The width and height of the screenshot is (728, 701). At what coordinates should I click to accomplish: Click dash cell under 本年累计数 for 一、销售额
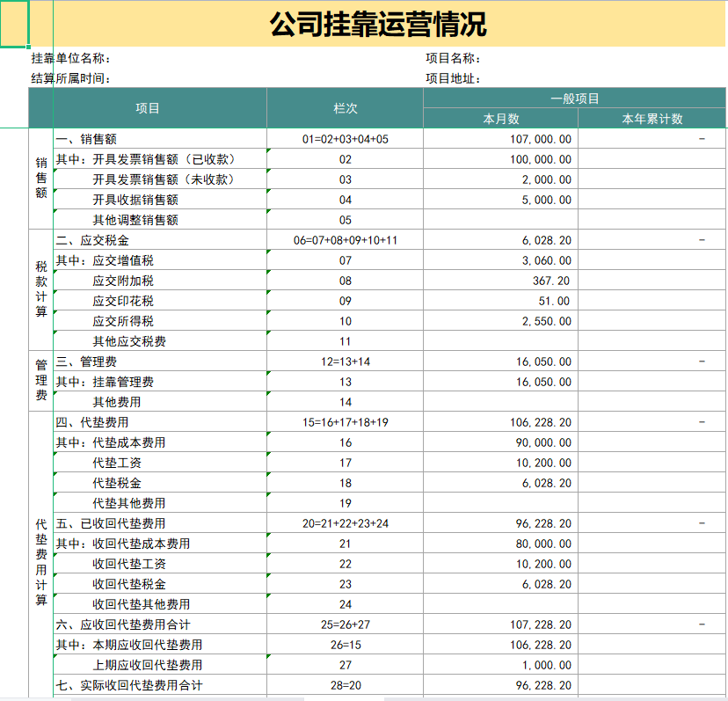click(x=651, y=138)
